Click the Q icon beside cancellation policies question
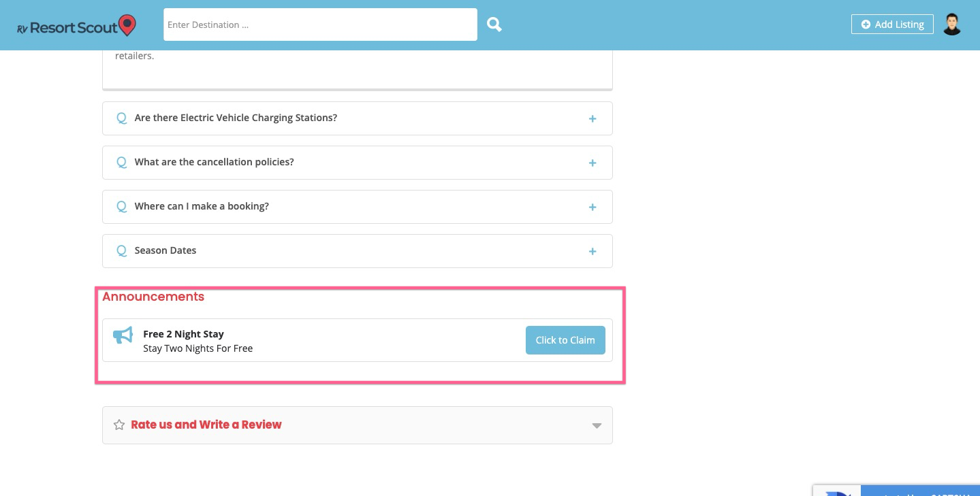This screenshot has width=980, height=496. pyautogui.click(x=122, y=163)
